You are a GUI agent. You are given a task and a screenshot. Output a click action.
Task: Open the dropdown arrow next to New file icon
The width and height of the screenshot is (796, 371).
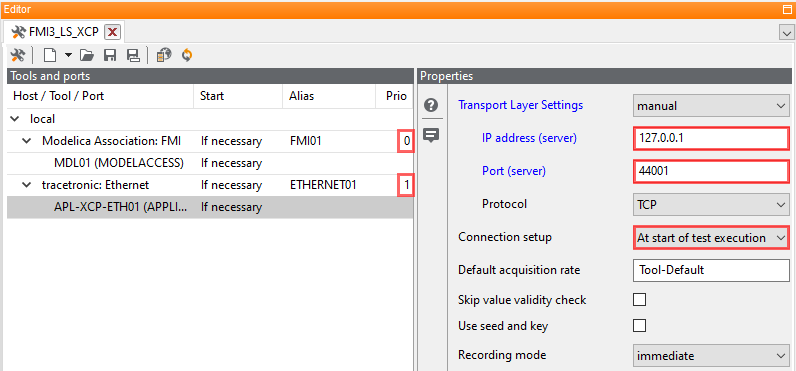[68, 55]
